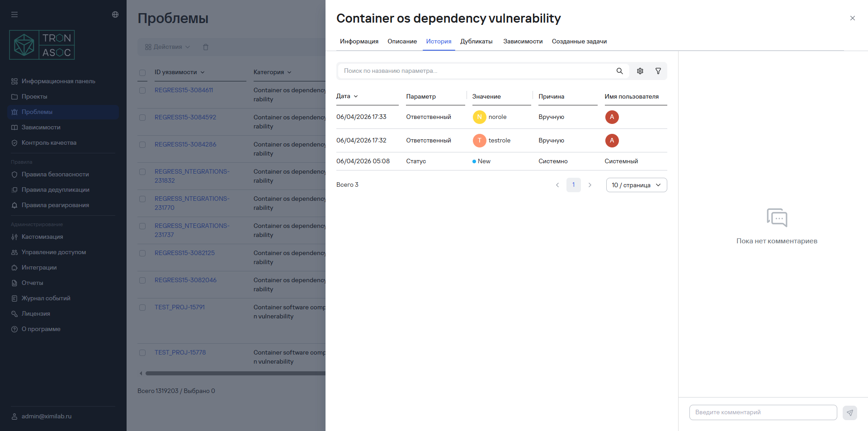Go to Правила безопасности in sidebar

click(55, 174)
